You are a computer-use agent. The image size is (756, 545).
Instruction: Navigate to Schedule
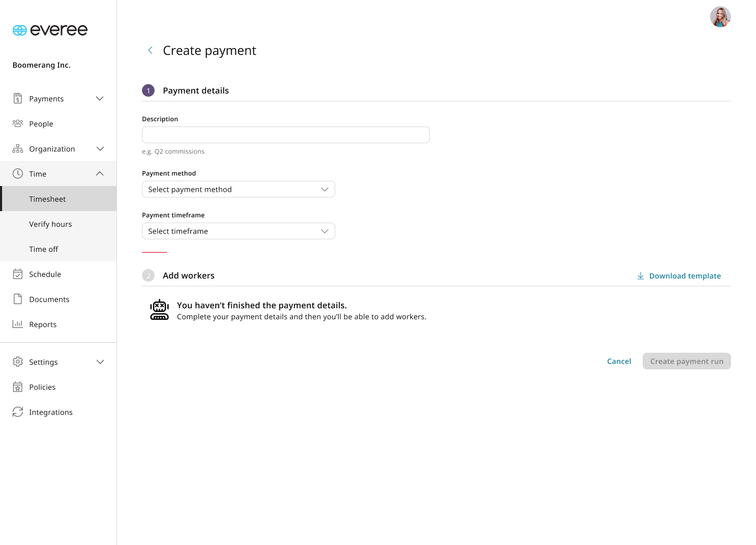click(58, 274)
